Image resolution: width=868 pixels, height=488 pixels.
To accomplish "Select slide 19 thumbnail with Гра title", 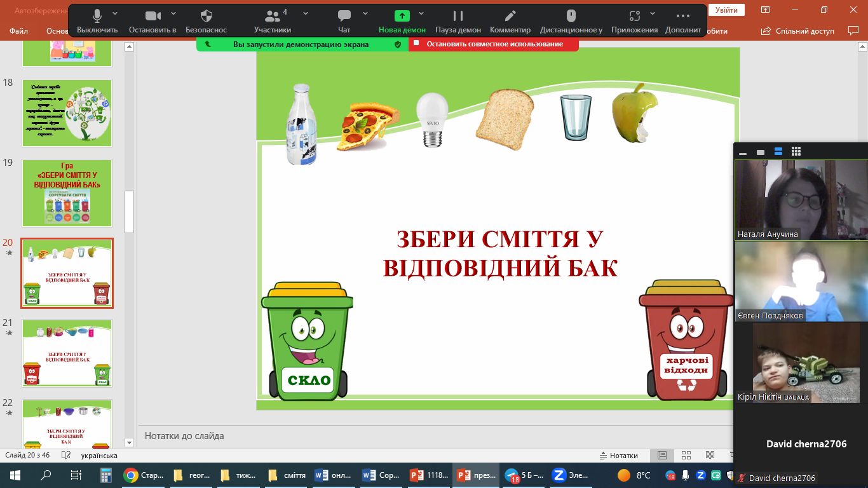I will [x=67, y=193].
